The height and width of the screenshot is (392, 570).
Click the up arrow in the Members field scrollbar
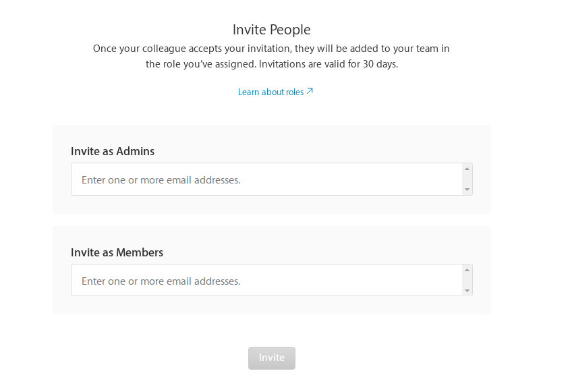point(467,270)
